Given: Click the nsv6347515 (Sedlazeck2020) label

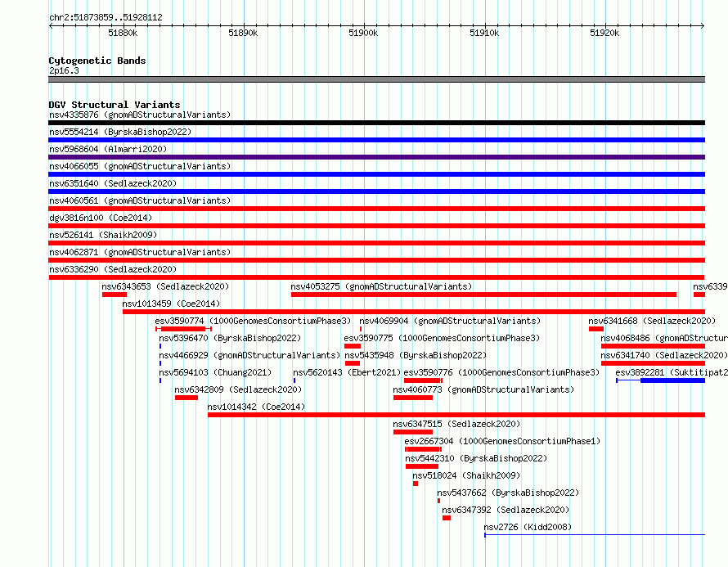Looking at the screenshot, I should tap(456, 424).
